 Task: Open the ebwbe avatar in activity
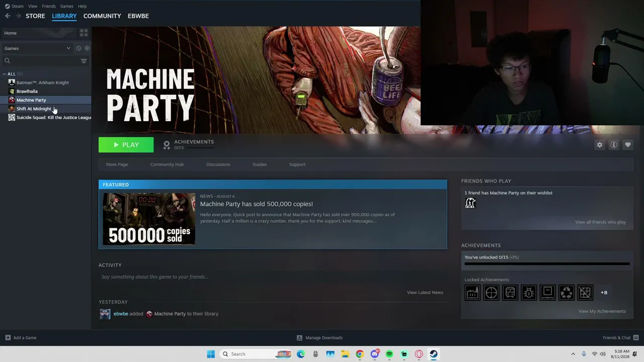tap(105, 314)
